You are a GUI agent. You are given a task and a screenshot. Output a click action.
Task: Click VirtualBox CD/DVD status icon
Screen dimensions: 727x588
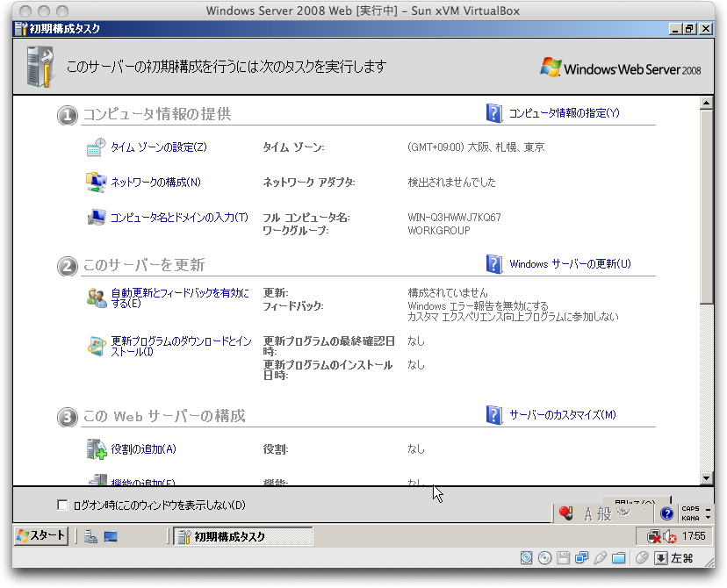[x=544, y=558]
